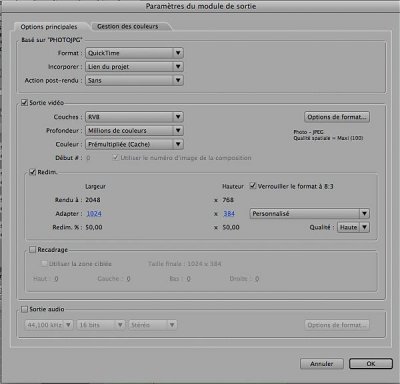Enable the Recadrage checkbox
Image resolution: width=400 pixels, height=384 pixels.
tap(32, 250)
